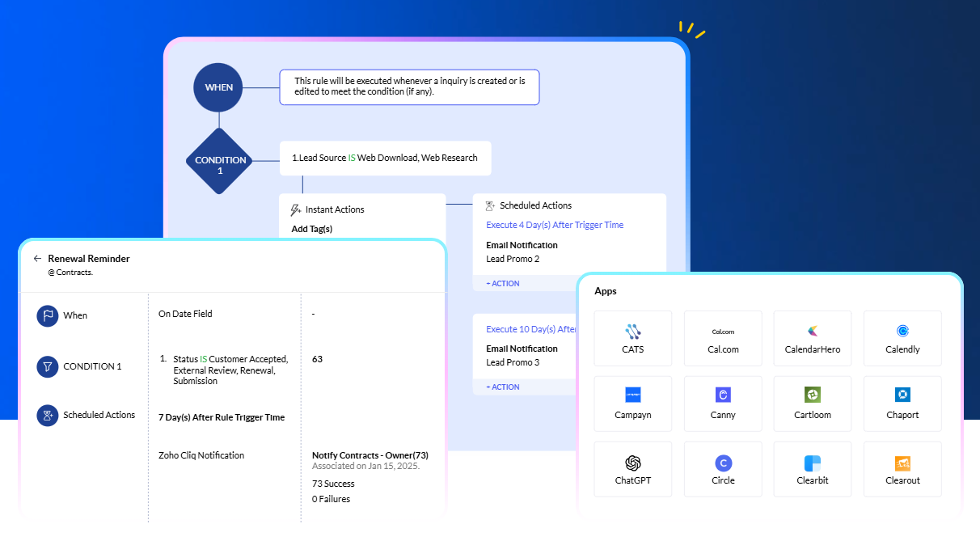980x558 pixels.
Task: Click the count 63
Action: (x=317, y=359)
